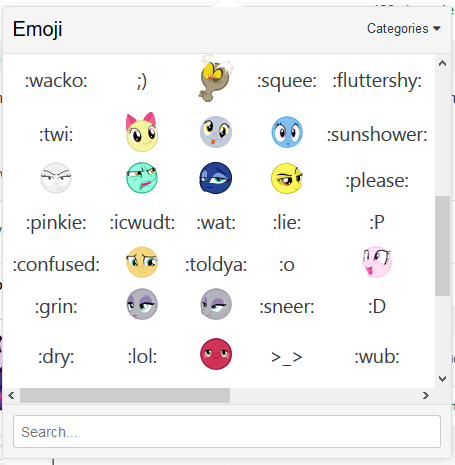Click the horizontal scrollbar right arrow
The width and height of the screenshot is (455, 465).
pyautogui.click(x=426, y=395)
